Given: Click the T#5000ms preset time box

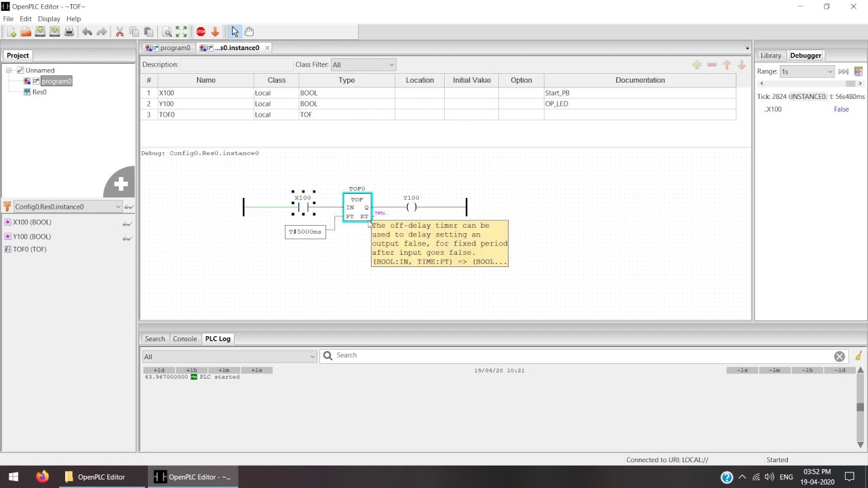Looking at the screenshot, I should [305, 232].
